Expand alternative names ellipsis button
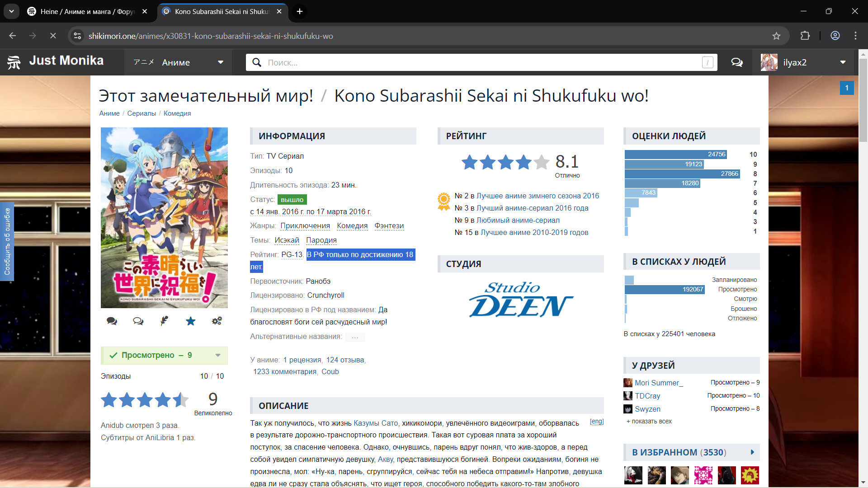This screenshot has height=488, width=868. pos(355,337)
